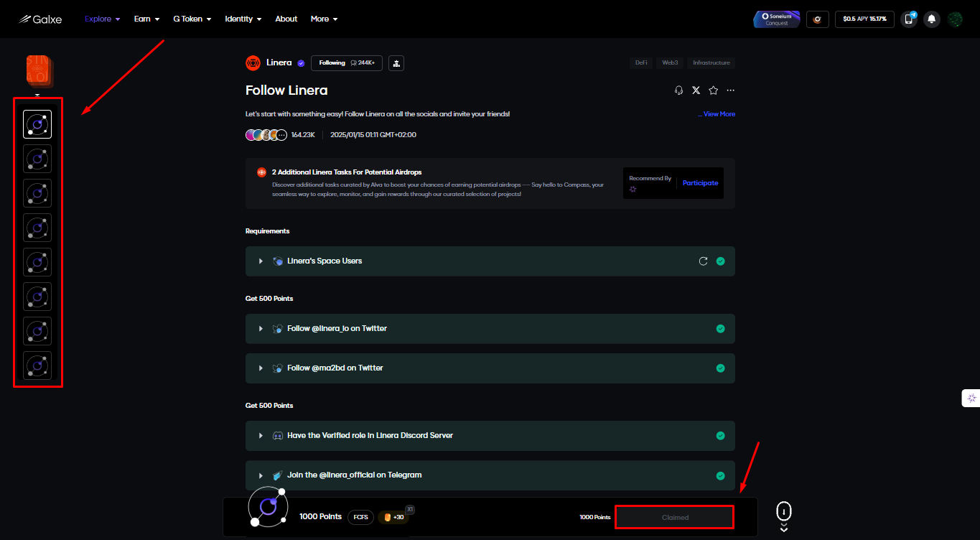980x540 pixels.
Task: Click the View More link
Action: pos(719,114)
